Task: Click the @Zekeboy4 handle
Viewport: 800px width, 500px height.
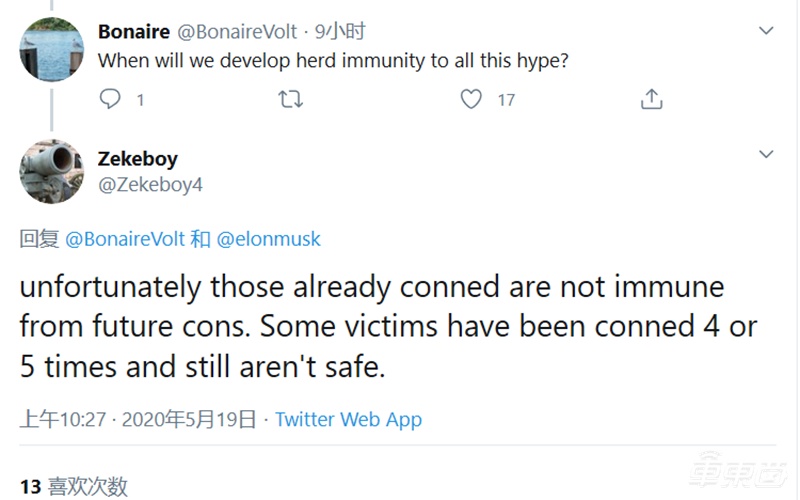Action: (150, 184)
